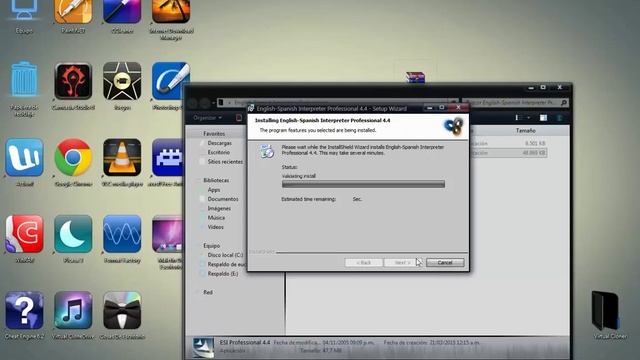This screenshot has width=640, height=360.
Task: Click the Explorer search box
Action: coord(516,102)
